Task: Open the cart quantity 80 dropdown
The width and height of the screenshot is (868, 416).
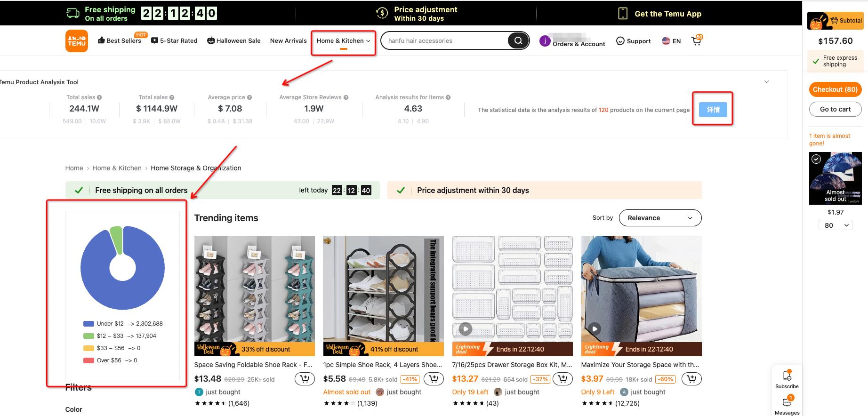Action: pyautogui.click(x=835, y=225)
